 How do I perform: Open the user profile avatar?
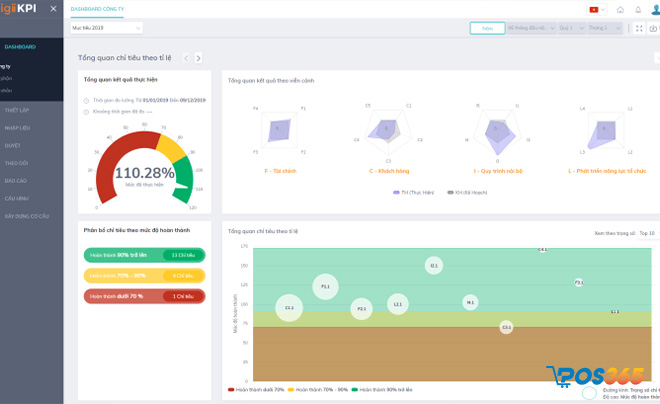[x=655, y=10]
